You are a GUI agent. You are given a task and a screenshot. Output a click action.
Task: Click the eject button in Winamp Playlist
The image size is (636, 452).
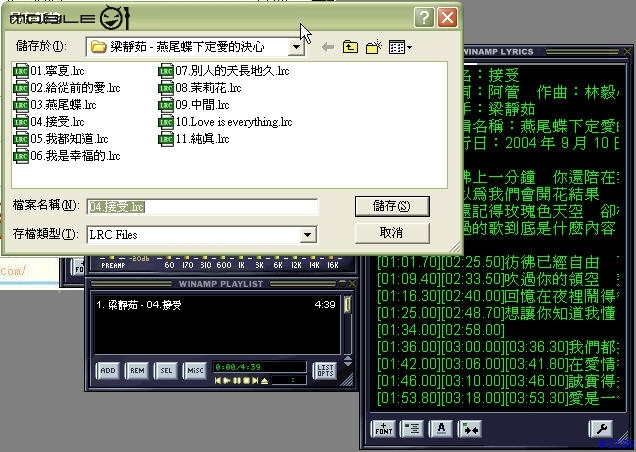tap(264, 381)
